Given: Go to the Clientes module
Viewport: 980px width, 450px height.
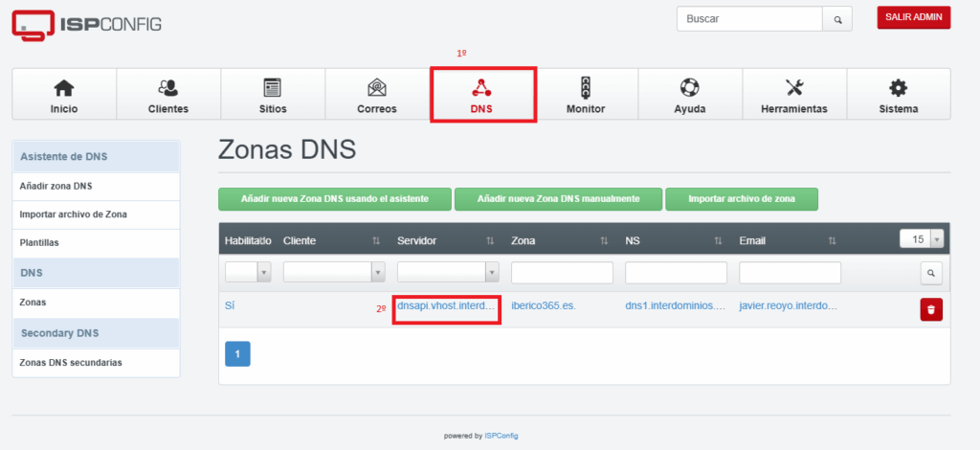Looking at the screenshot, I should click(168, 95).
